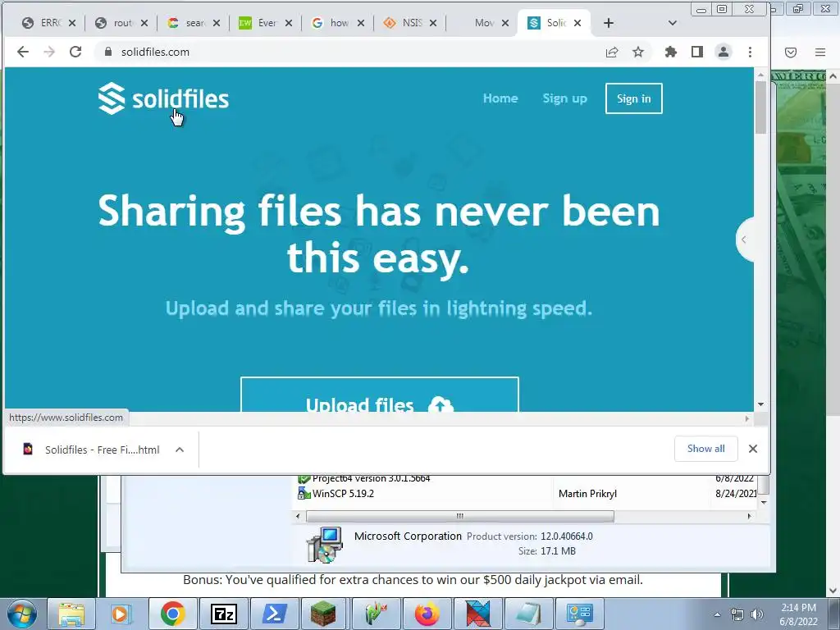Image resolution: width=840 pixels, height=630 pixels.
Task: Open the Chrome profile avatar
Action: pos(724,52)
